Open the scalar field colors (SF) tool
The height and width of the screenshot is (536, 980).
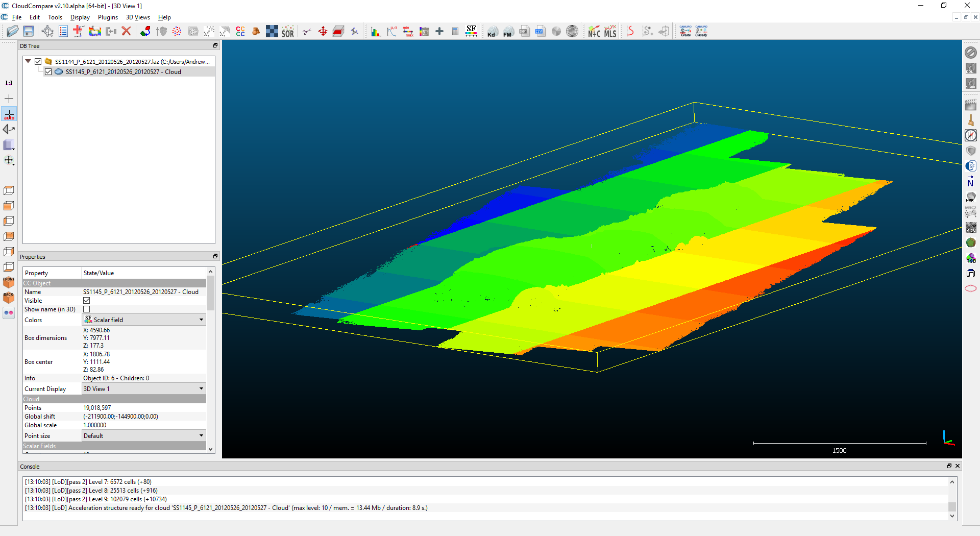point(471,31)
